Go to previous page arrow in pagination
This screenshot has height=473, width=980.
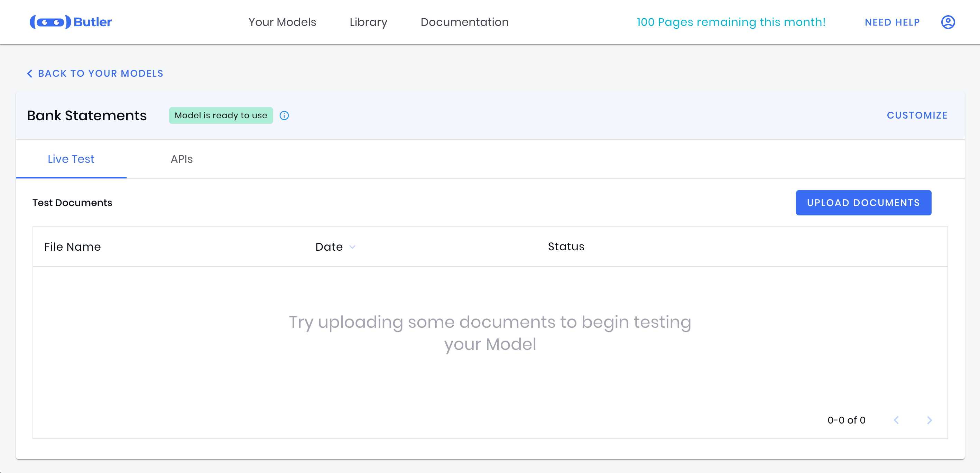point(896,420)
